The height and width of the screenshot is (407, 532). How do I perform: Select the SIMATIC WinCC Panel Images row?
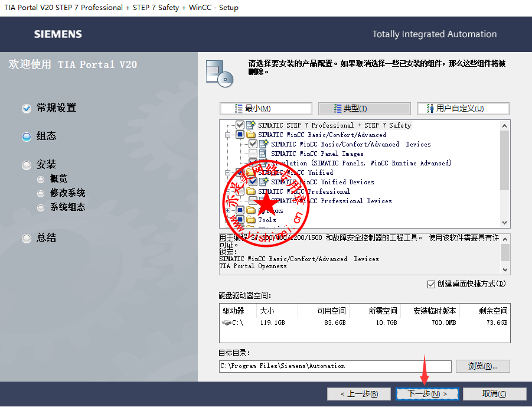317,154
